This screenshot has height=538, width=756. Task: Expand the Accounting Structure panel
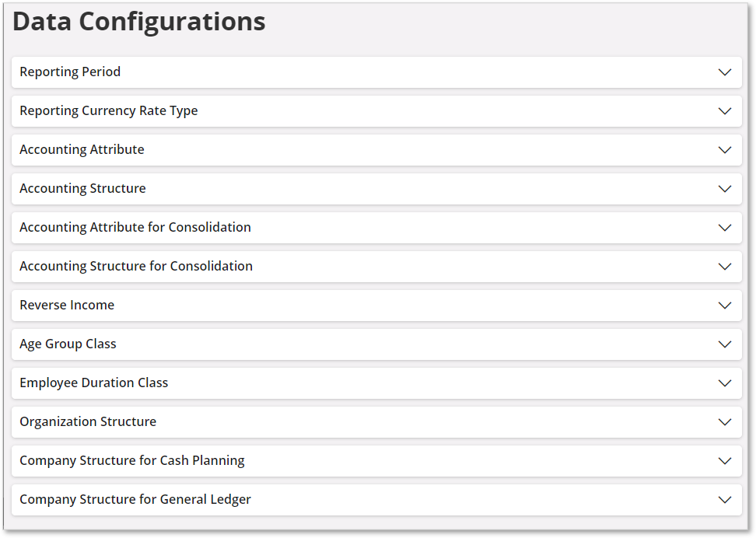pos(376,188)
